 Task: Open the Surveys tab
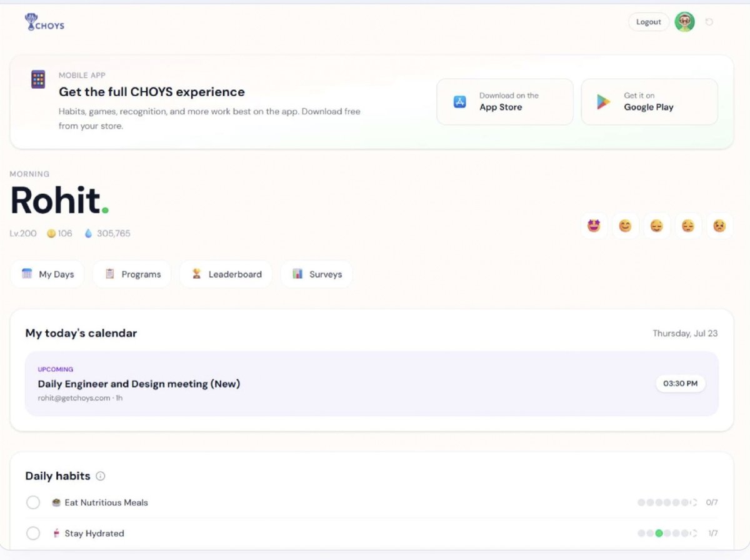coord(317,274)
